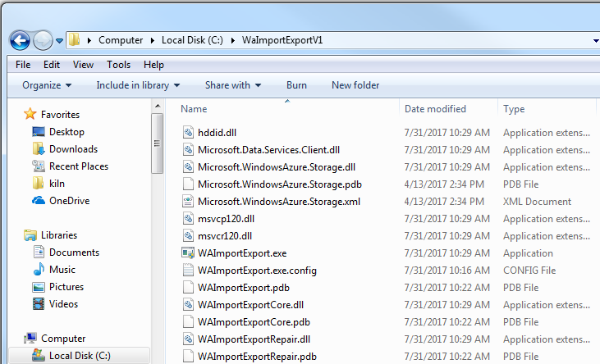Expand the arrow before WaImportExportV1 breadcrumb
Viewport: 600px width, 364px height.
coord(232,40)
